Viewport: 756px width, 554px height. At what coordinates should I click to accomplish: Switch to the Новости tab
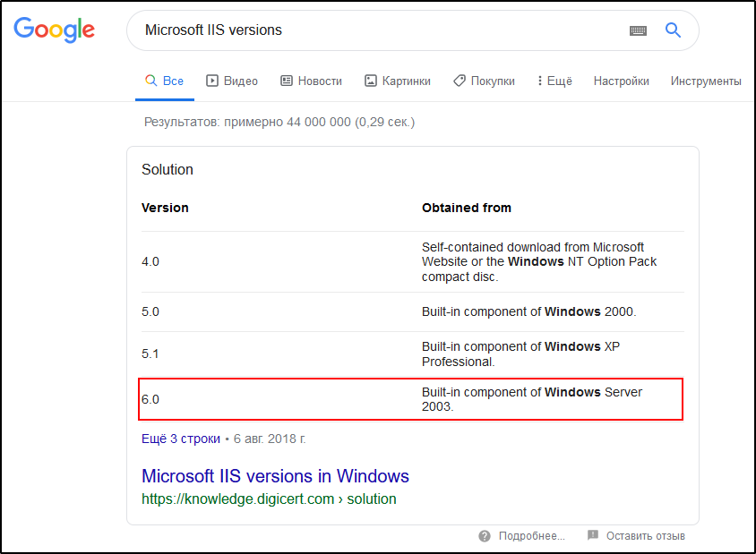point(311,81)
